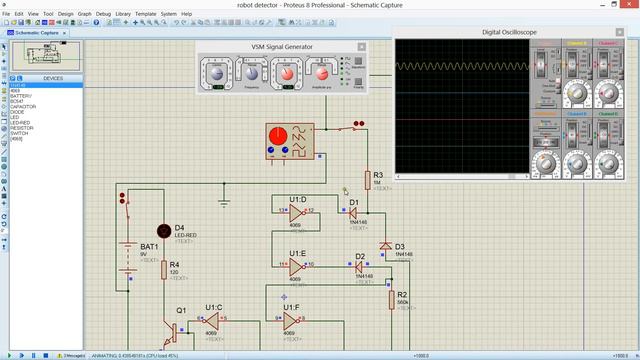This screenshot has height=360, width=640.
Task: Select BC547 in the devices list
Action: [46, 101]
